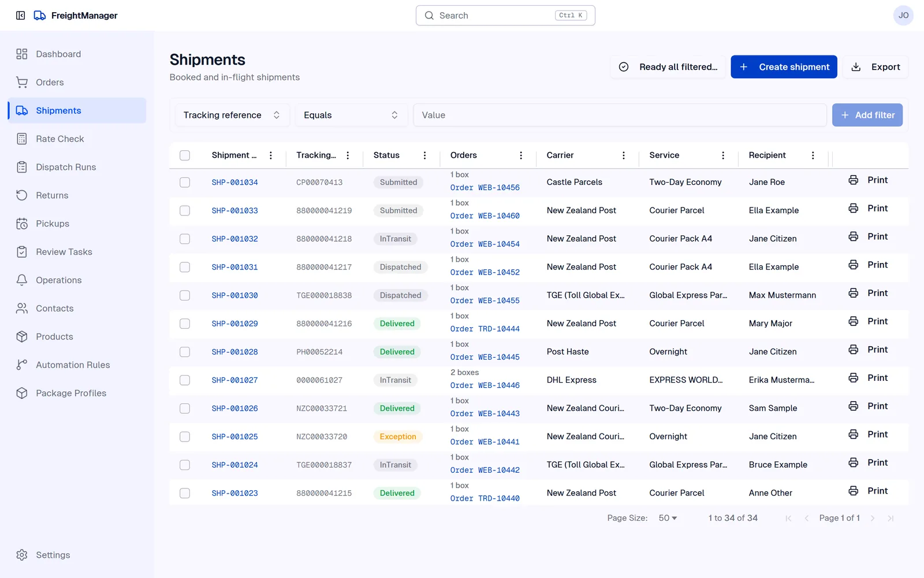This screenshot has width=924, height=578.
Task: Open Order WEB-10456 link
Action: (x=485, y=187)
